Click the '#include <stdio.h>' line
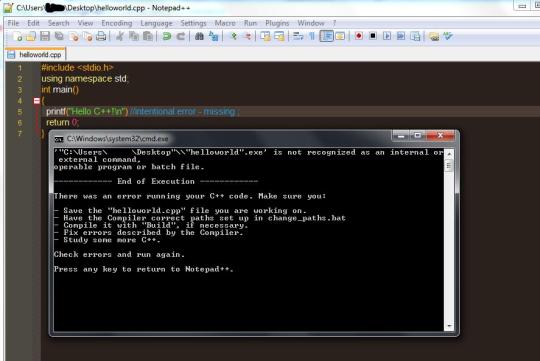Viewport: 540px width, 361px height. (77, 68)
